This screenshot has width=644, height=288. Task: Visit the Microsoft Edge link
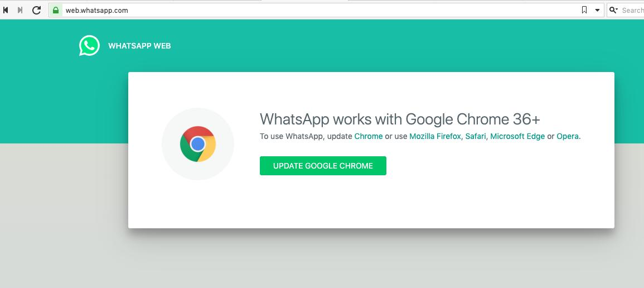coord(517,136)
